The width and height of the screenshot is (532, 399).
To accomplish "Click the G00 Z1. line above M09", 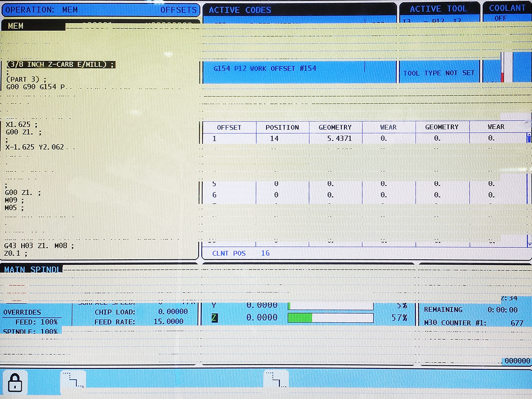I will [x=23, y=193].
